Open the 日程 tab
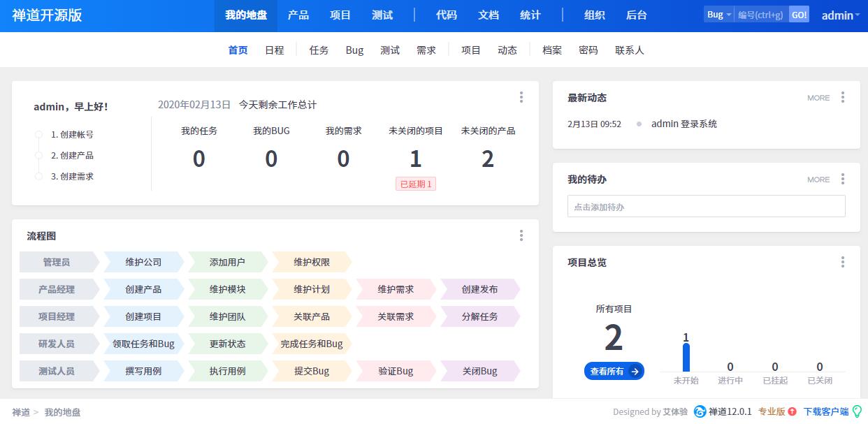The height and width of the screenshot is (424, 868). (275, 50)
